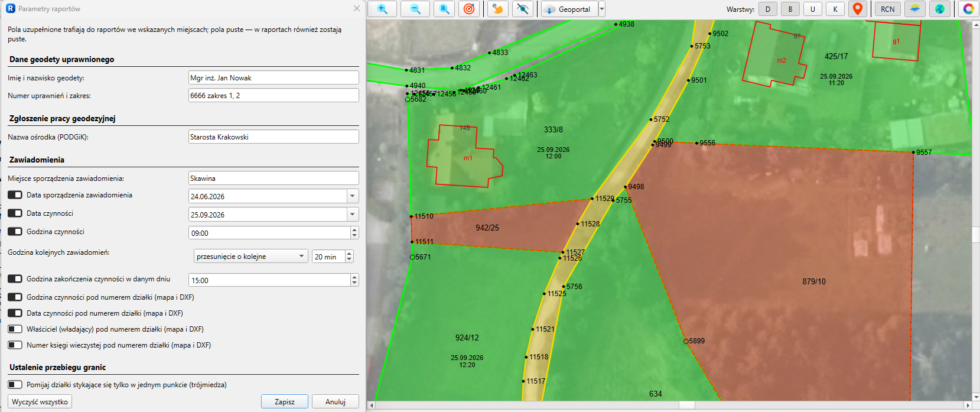The width and height of the screenshot is (980, 412).
Task: Zoom out on the map
Action: click(415, 9)
